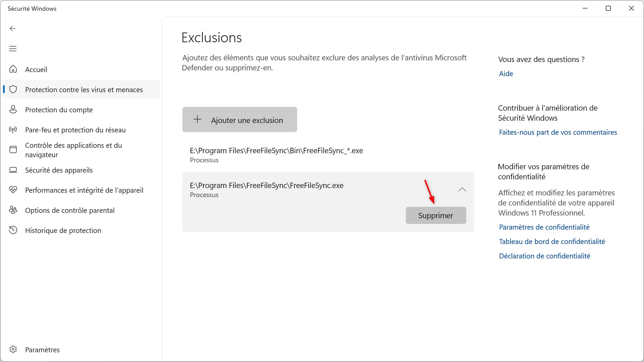Maximize the Sécurité Windows window

pyautogui.click(x=608, y=8)
